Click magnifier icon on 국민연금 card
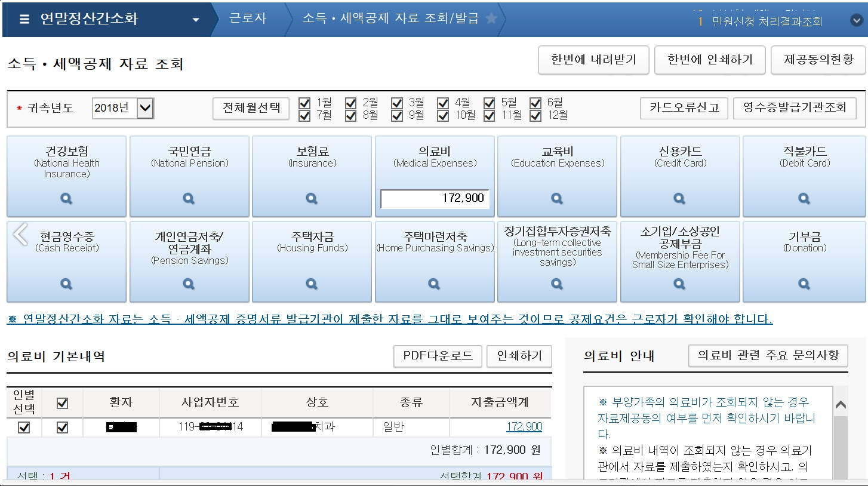Viewport: 868px width, 486px height. [189, 199]
